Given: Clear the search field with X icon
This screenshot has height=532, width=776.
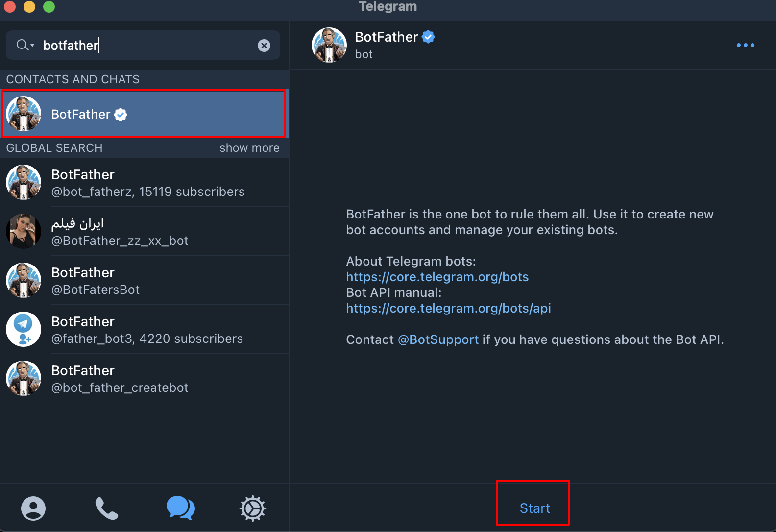Looking at the screenshot, I should (264, 46).
